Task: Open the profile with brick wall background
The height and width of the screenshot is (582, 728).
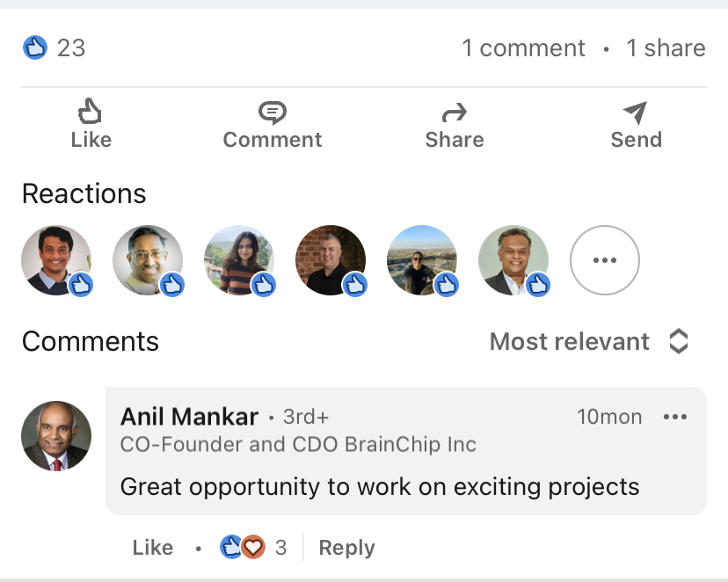Action: pyautogui.click(x=331, y=260)
